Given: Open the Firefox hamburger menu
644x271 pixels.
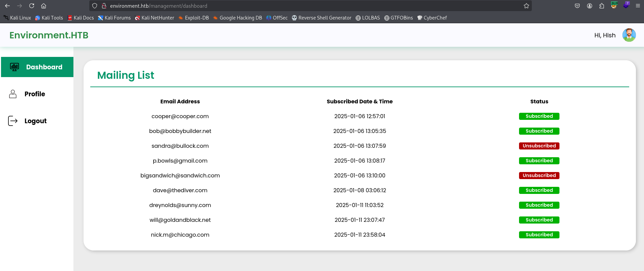Looking at the screenshot, I should (x=638, y=6).
